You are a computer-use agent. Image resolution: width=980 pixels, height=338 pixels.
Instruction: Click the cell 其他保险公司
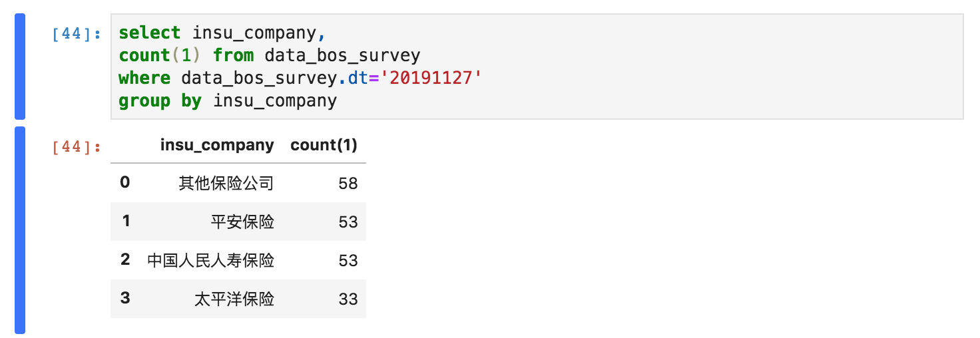(x=226, y=183)
